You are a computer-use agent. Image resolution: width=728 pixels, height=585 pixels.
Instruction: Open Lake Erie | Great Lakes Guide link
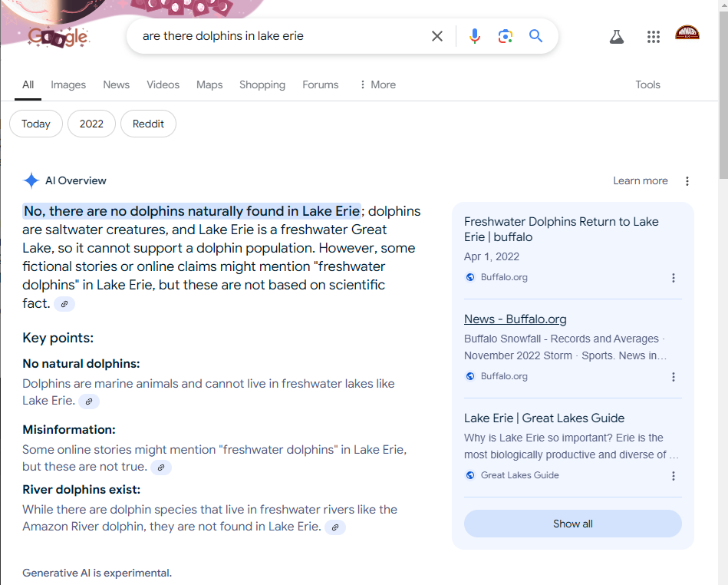tap(544, 418)
